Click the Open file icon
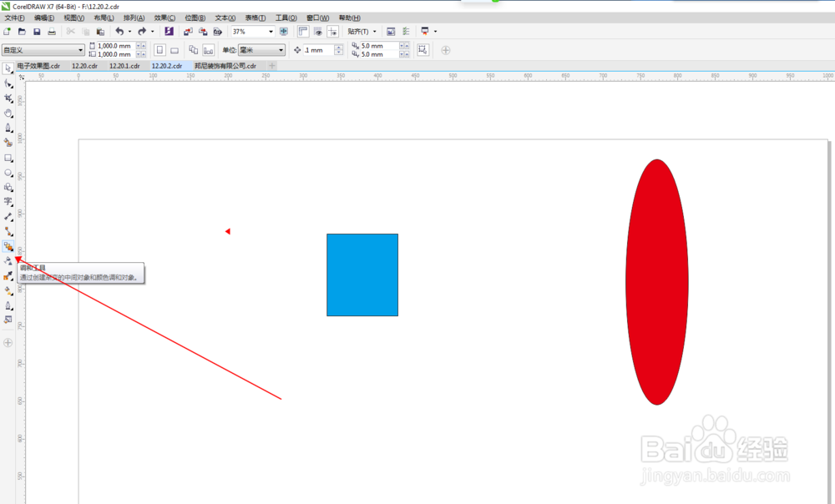 [x=22, y=32]
